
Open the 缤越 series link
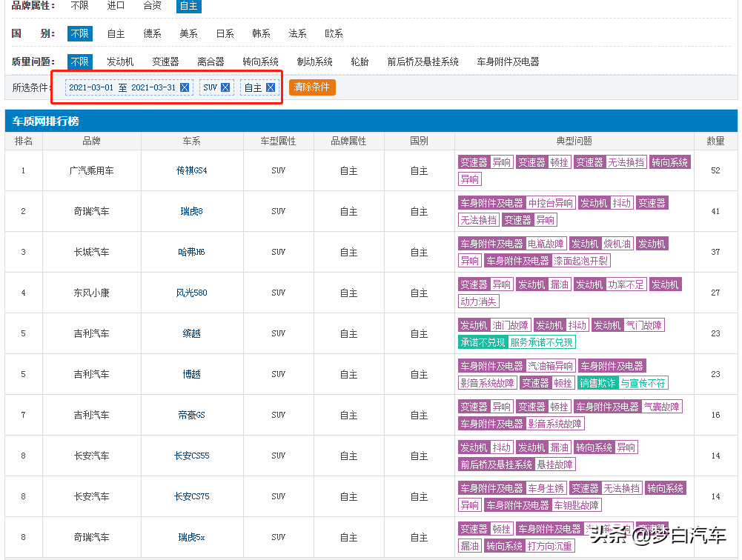click(x=192, y=333)
